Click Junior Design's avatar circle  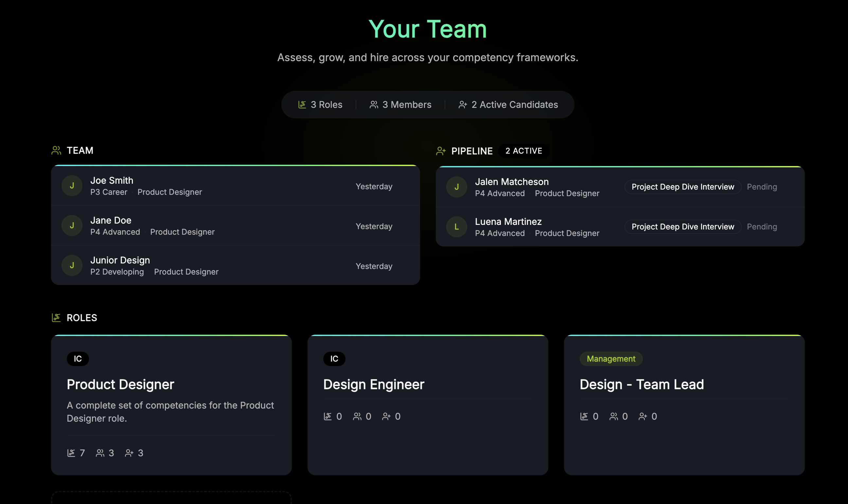click(x=72, y=265)
